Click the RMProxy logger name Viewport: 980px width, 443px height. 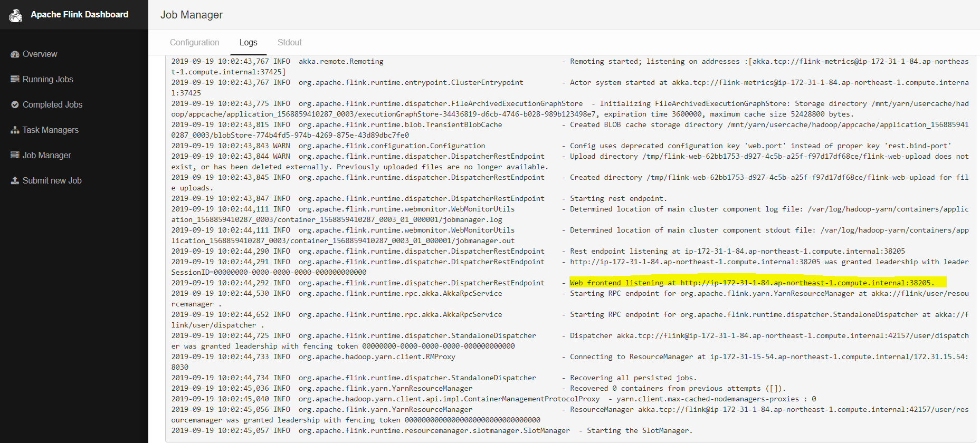point(377,357)
